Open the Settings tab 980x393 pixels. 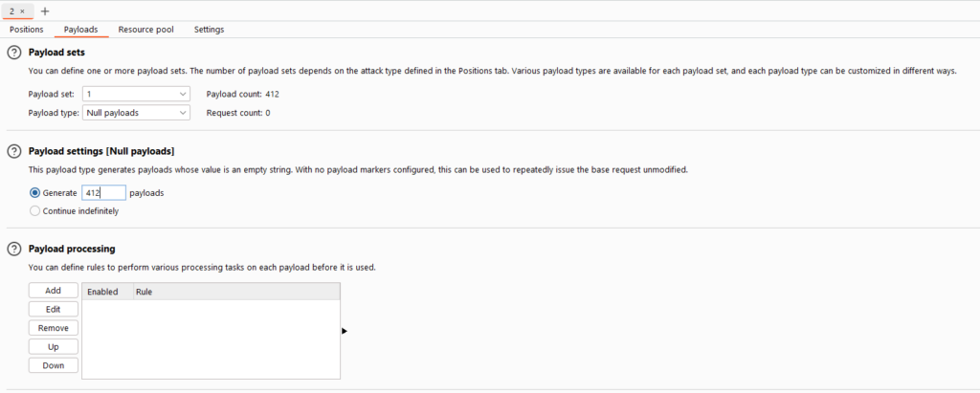point(209,30)
